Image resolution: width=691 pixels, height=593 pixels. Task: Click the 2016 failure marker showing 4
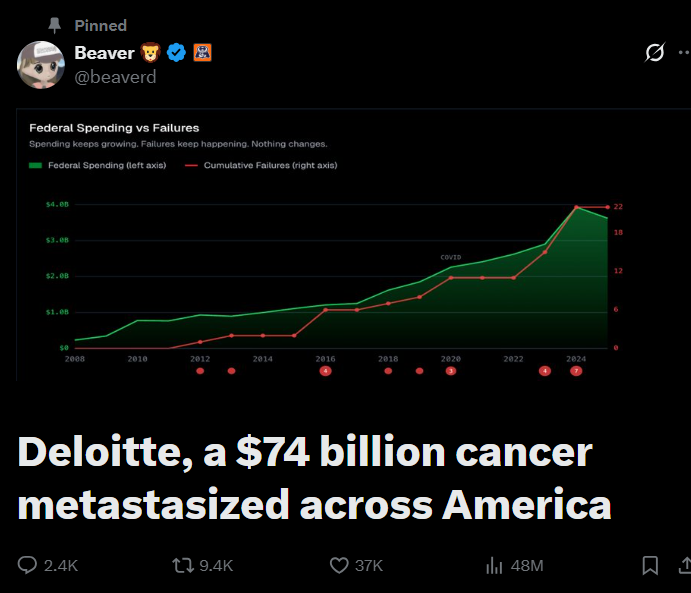pos(325,371)
